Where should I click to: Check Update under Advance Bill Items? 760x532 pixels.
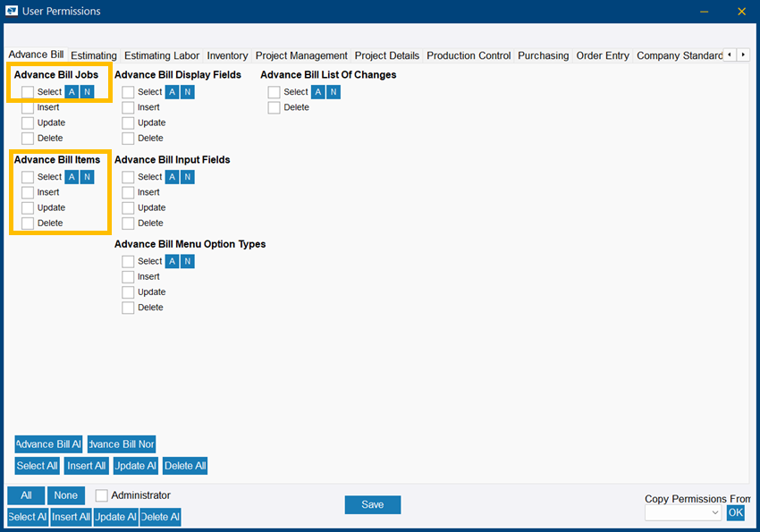[x=28, y=207]
